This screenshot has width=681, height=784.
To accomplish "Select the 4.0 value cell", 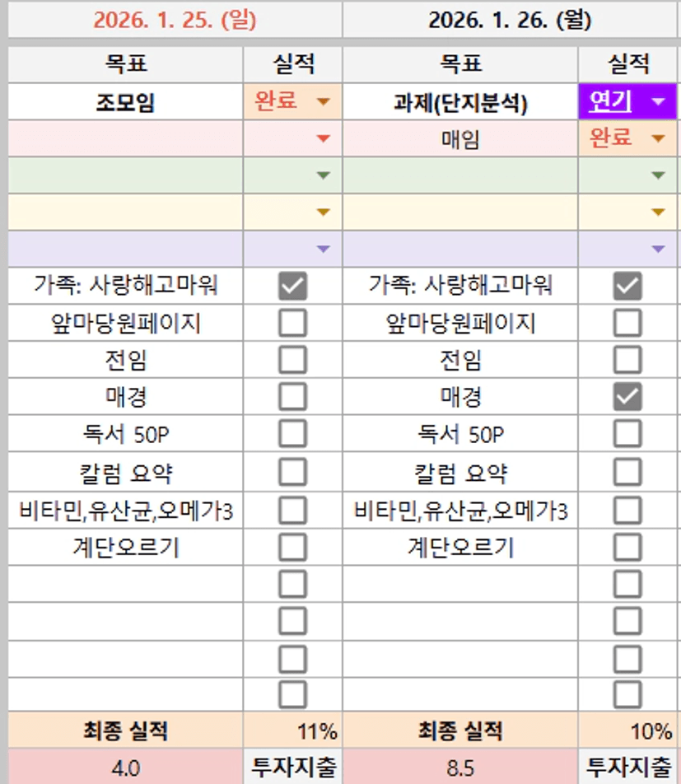I will point(126,768).
